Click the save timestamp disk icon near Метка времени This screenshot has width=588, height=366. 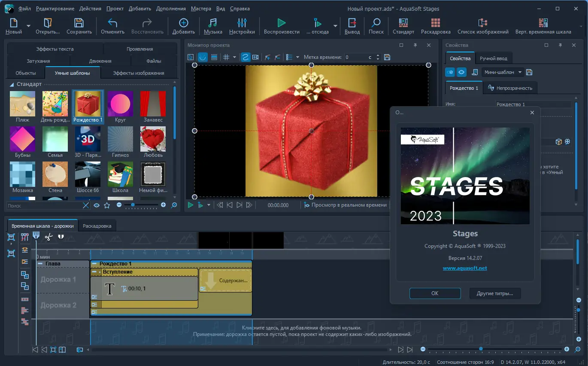click(x=387, y=57)
